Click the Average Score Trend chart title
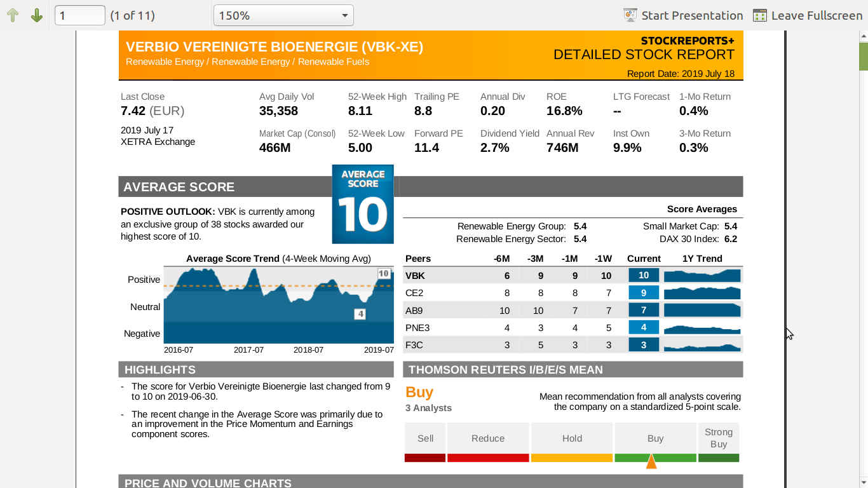 pyautogui.click(x=278, y=259)
